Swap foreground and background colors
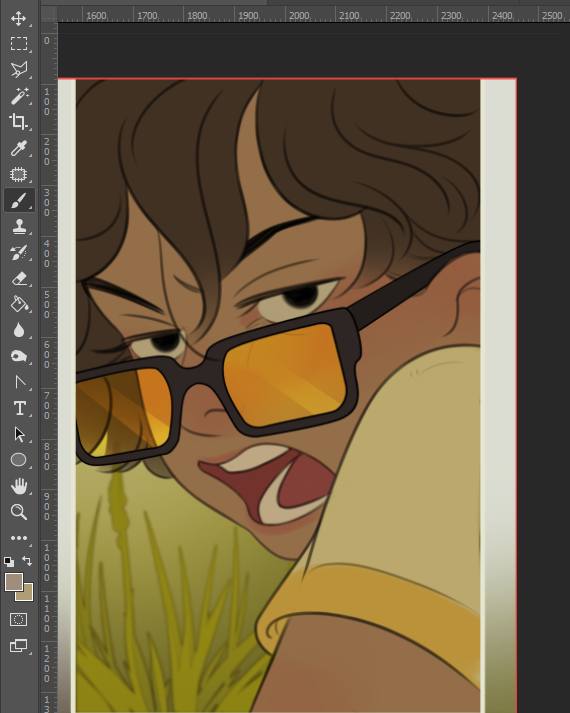 [x=27, y=561]
